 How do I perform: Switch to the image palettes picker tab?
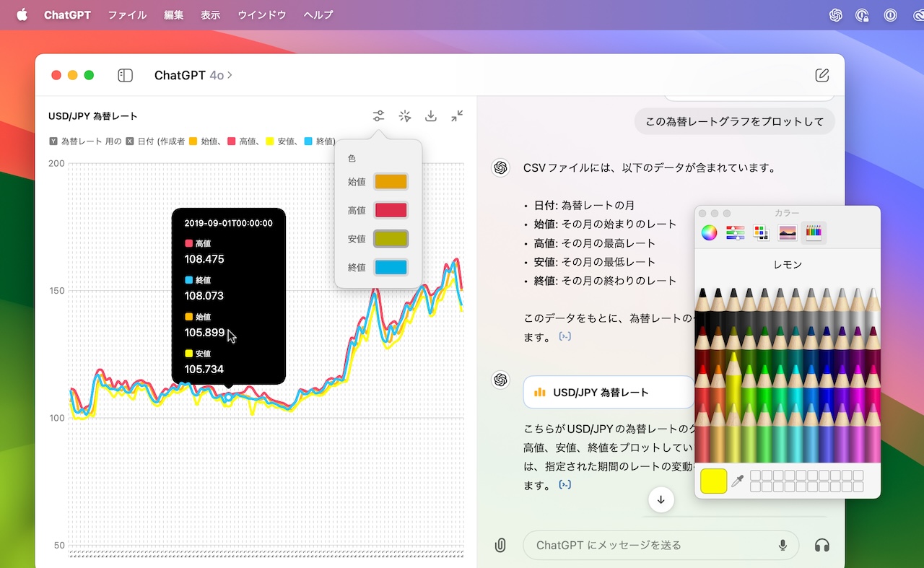[x=788, y=232]
